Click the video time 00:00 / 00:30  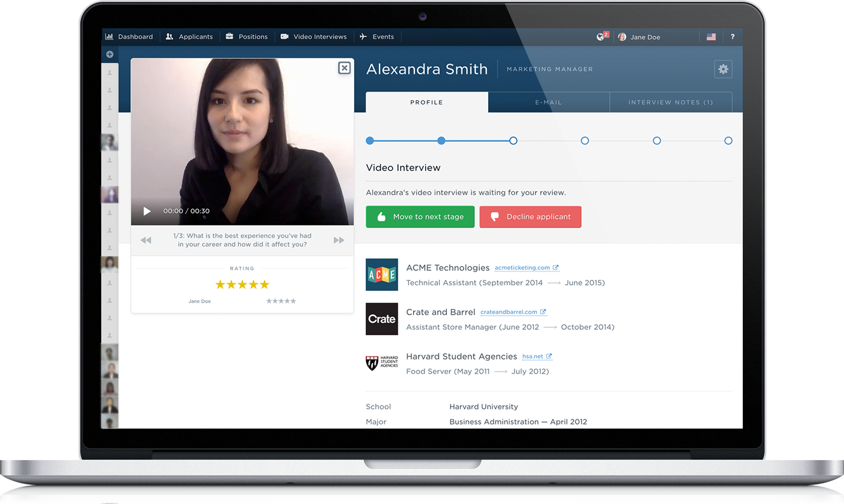click(x=186, y=211)
